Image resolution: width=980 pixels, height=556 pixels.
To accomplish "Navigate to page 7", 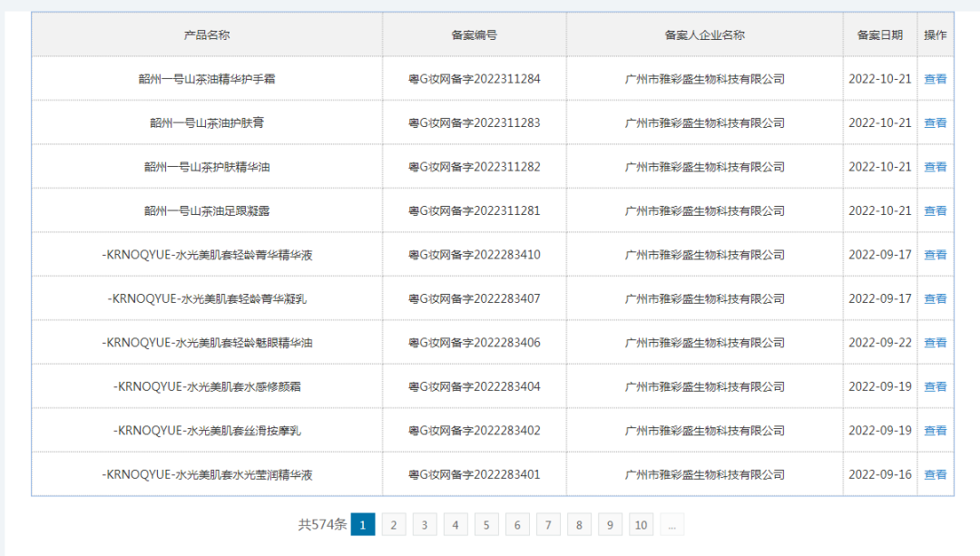I will pyautogui.click(x=548, y=524).
